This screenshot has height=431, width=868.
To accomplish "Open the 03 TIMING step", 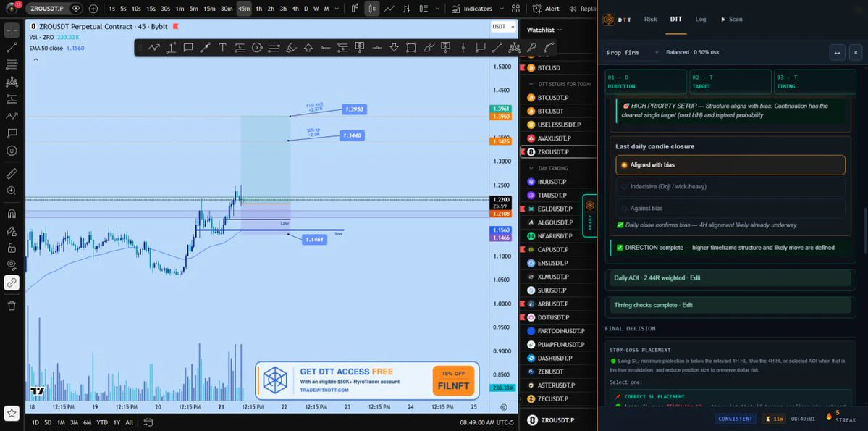I will (814, 82).
